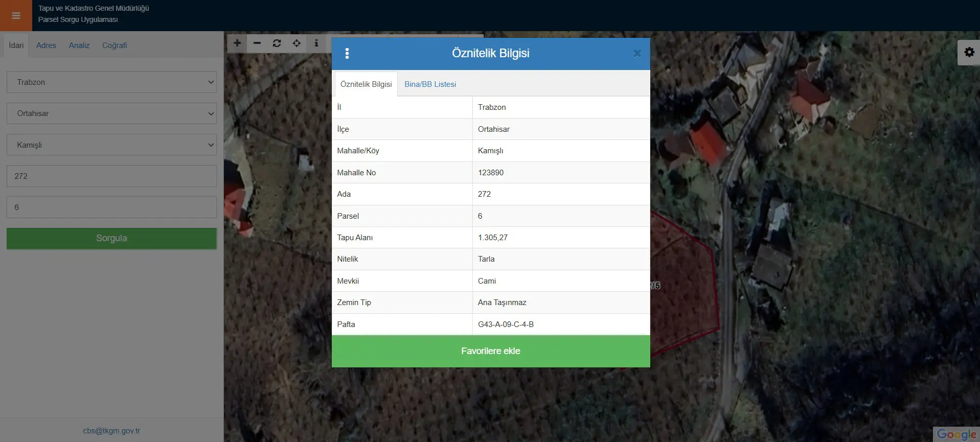Open the Coğrafi tab
This screenshot has width=980, height=442.
tap(115, 45)
